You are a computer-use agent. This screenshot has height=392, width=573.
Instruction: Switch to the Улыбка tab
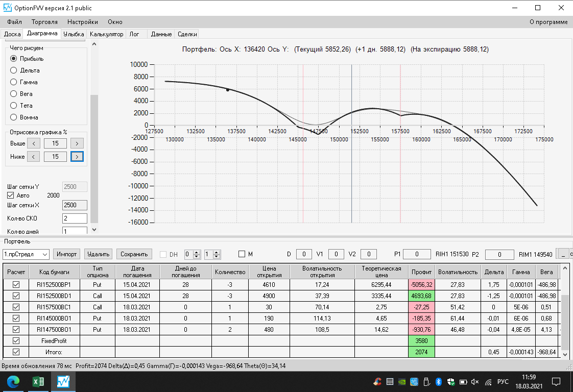74,34
